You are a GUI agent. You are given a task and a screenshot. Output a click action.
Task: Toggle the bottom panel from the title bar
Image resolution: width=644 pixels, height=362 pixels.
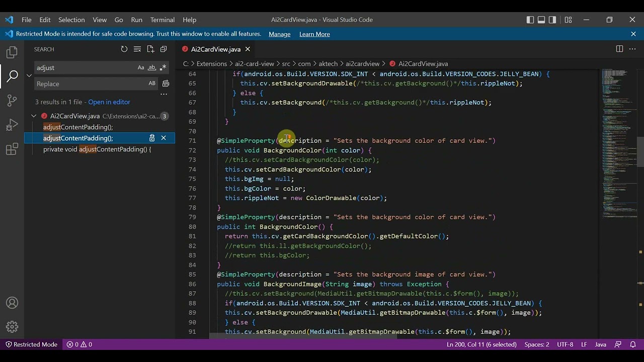[541, 20]
